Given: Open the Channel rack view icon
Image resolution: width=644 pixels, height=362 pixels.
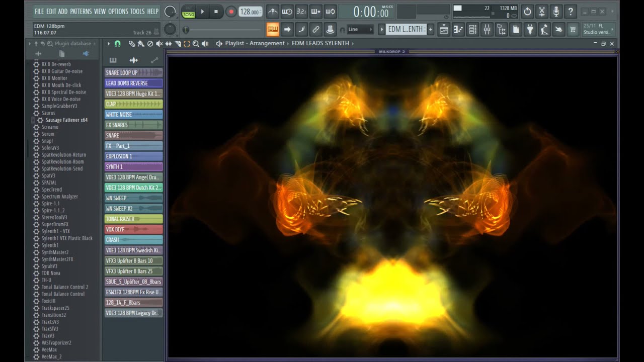Looking at the screenshot, I should click(x=472, y=30).
